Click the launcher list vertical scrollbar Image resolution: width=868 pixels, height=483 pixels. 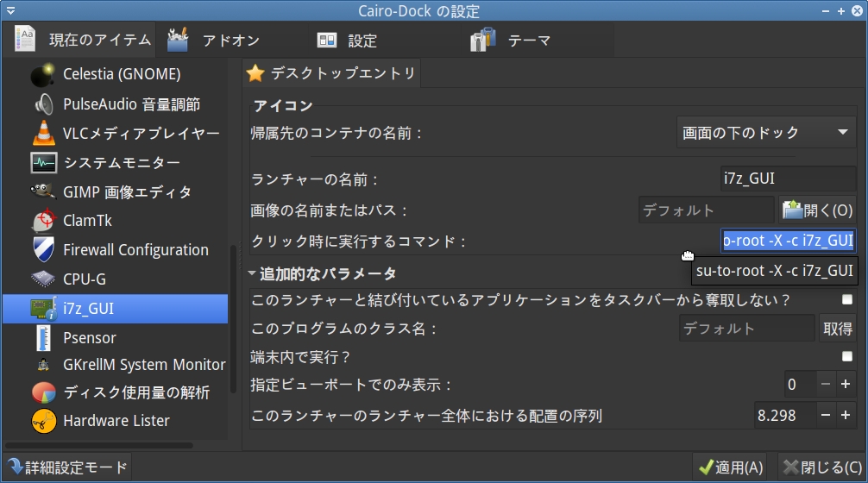tap(233, 319)
